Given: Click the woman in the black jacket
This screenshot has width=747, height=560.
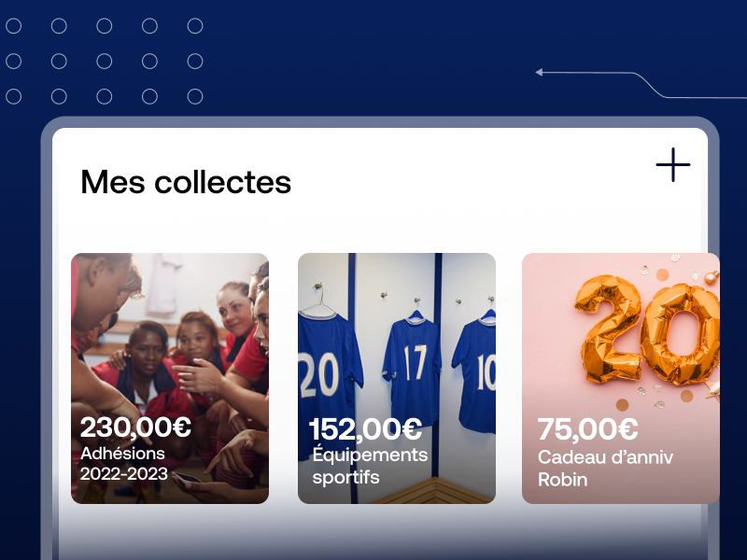Looking at the screenshot, I should [x=143, y=367].
